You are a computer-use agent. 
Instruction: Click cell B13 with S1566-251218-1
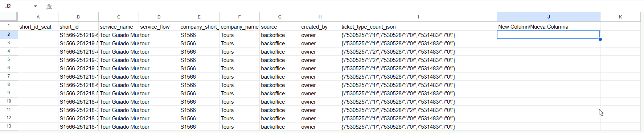[78, 126]
